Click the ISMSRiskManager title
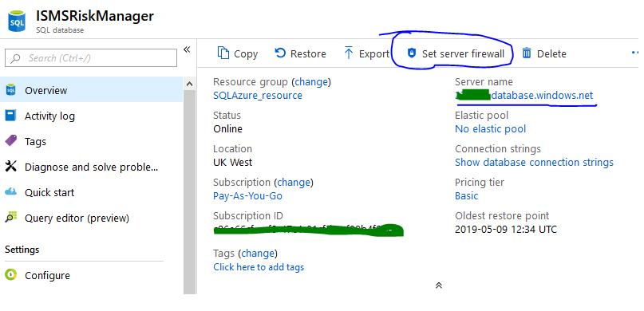This screenshot has height=311, width=644. 95,16
